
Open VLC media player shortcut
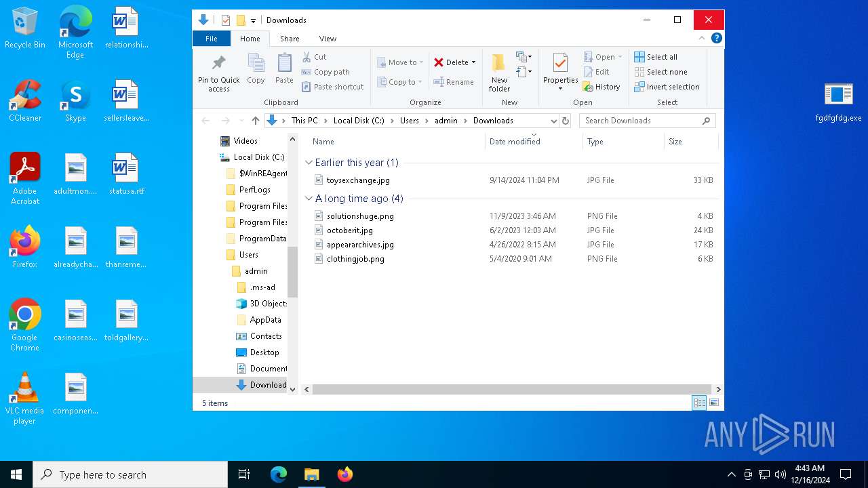click(25, 399)
